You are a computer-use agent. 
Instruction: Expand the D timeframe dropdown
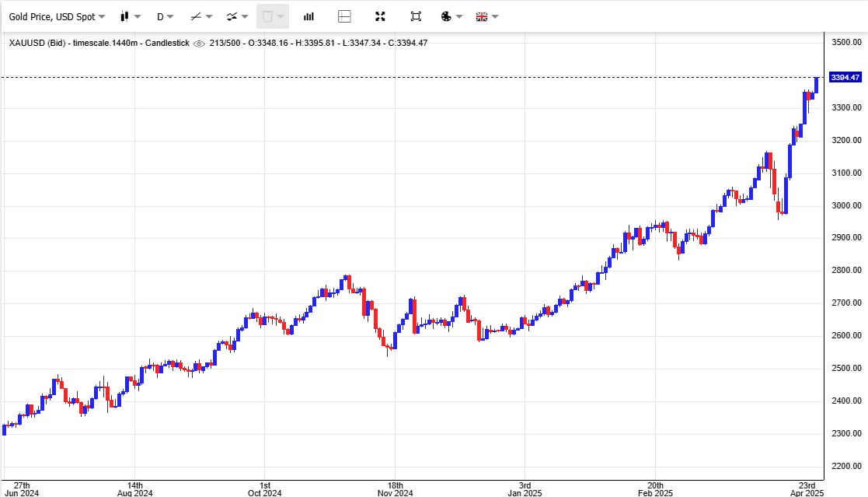tap(165, 16)
